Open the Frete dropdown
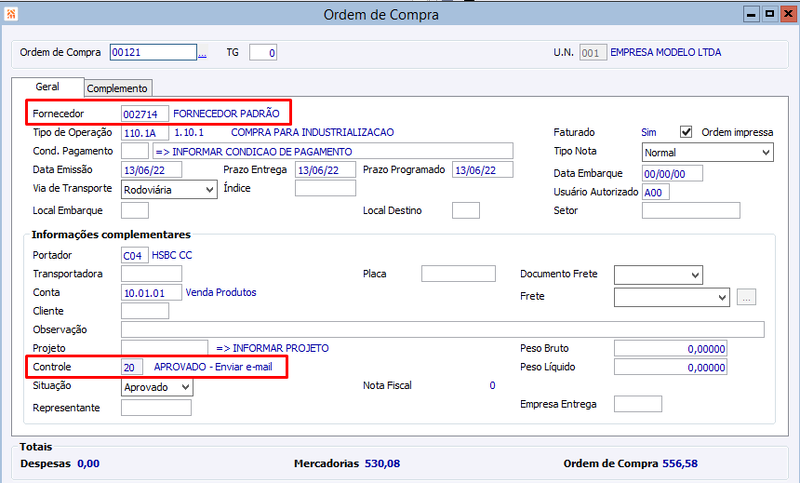This screenshot has height=483, width=800. click(x=672, y=297)
